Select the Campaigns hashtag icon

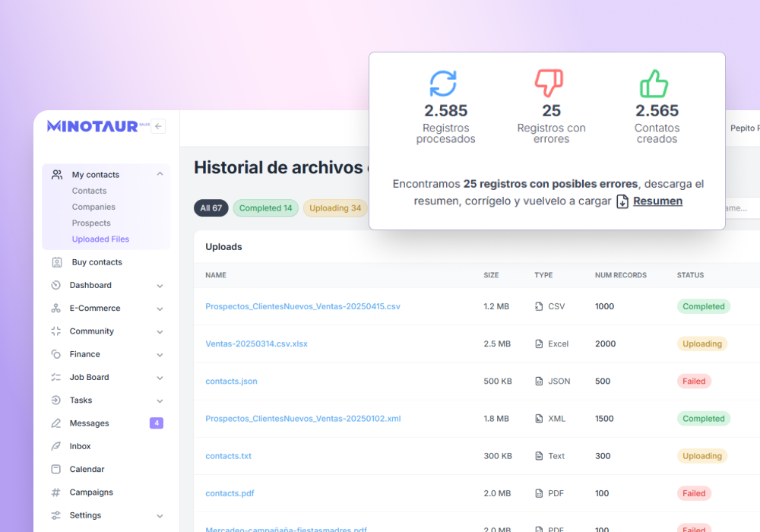pos(56,492)
